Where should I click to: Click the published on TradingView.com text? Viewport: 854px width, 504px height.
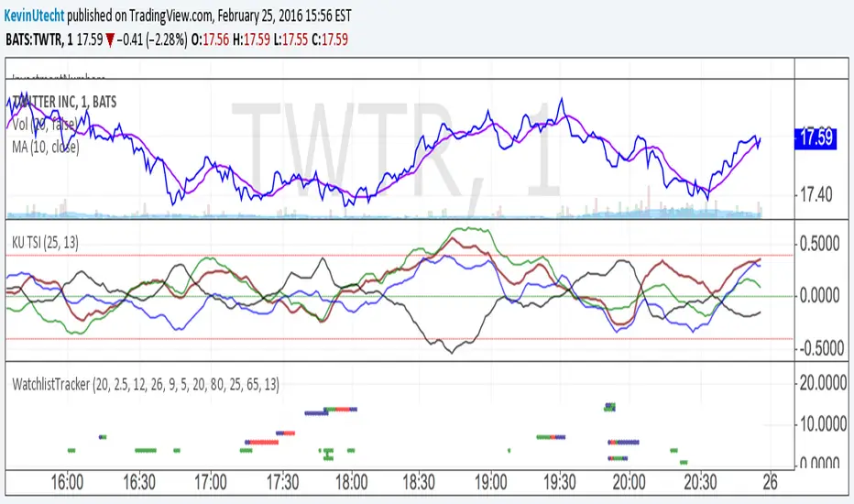click(x=140, y=16)
